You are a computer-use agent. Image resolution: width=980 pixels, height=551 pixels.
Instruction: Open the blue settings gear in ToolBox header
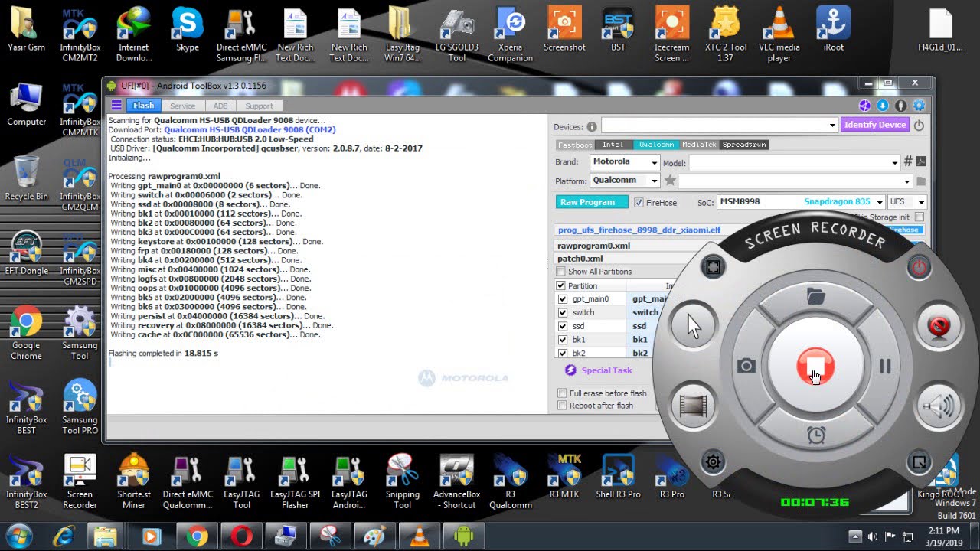920,106
